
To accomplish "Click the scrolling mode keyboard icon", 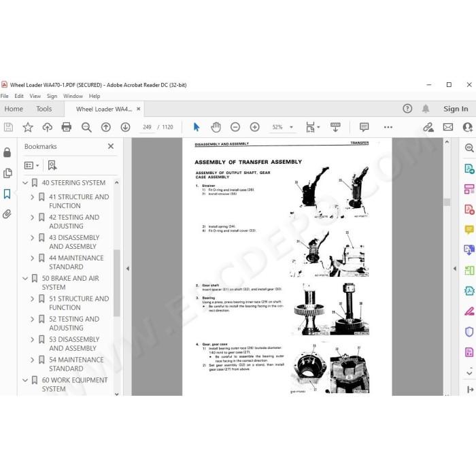I will pyautogui.click(x=335, y=127).
